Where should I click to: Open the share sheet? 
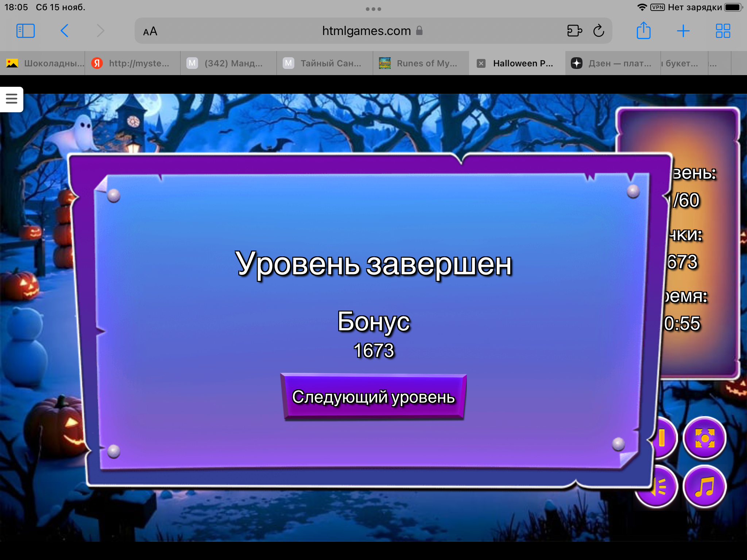(643, 31)
